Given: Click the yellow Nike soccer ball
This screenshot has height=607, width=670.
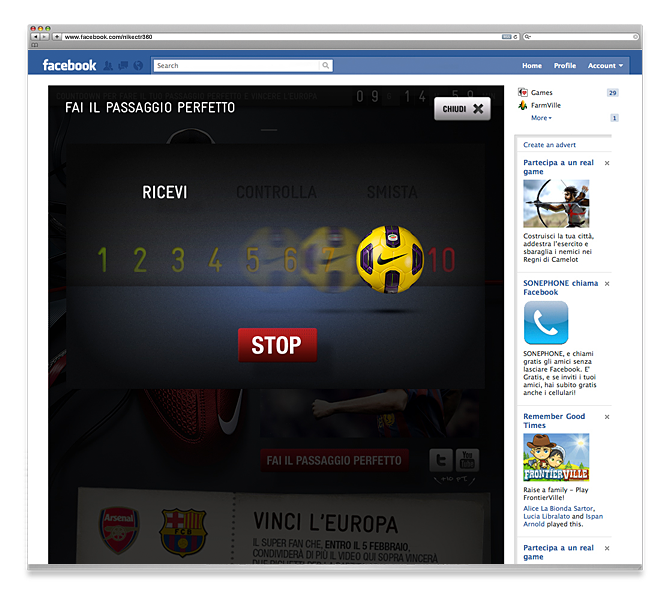Looking at the screenshot, I should point(390,259).
